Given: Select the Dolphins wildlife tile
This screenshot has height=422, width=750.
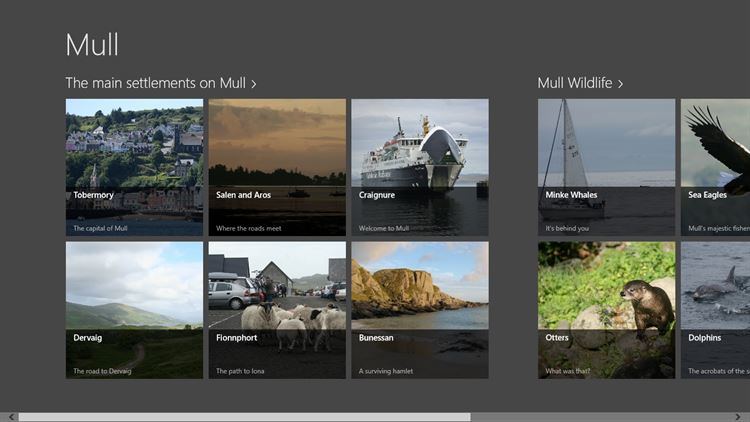Looking at the screenshot, I should [716, 310].
